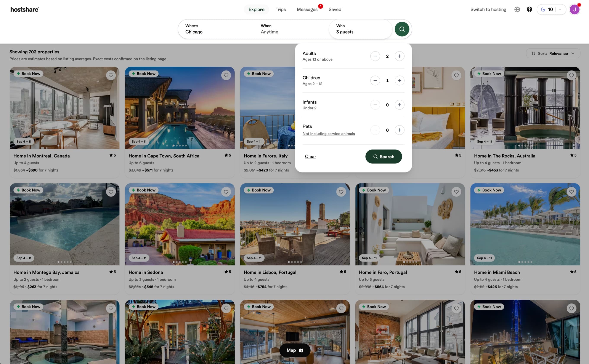Decrease the Adults count
This screenshot has height=364, width=589.
pos(375,56)
